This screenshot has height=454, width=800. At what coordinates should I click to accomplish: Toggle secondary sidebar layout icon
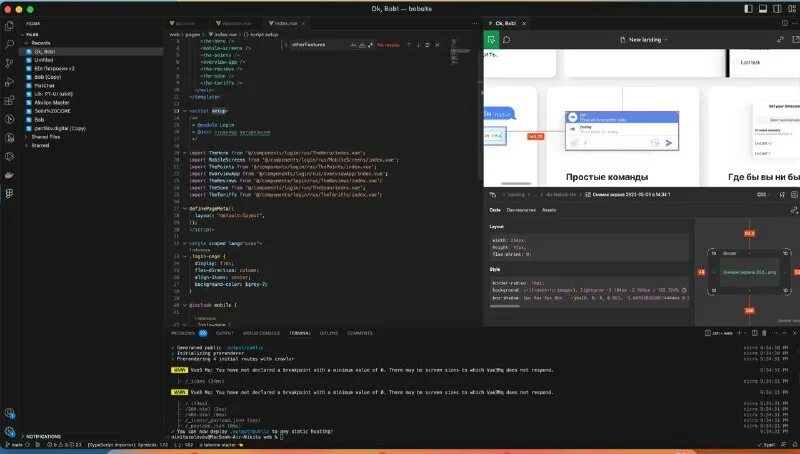pos(777,9)
